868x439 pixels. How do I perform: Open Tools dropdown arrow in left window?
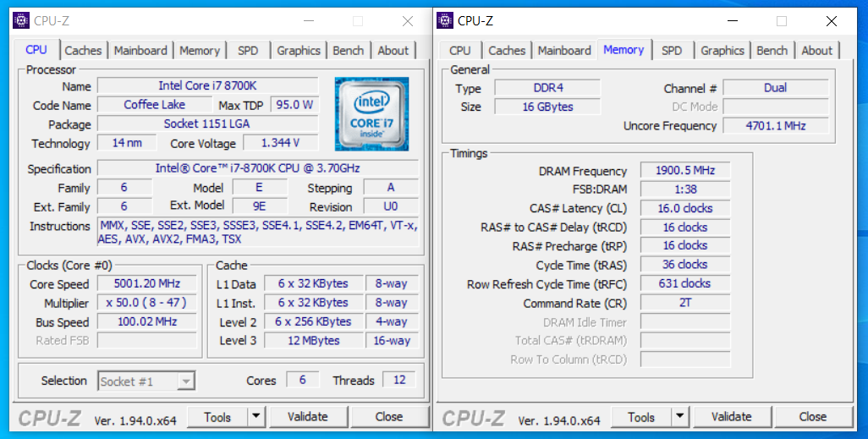click(255, 417)
